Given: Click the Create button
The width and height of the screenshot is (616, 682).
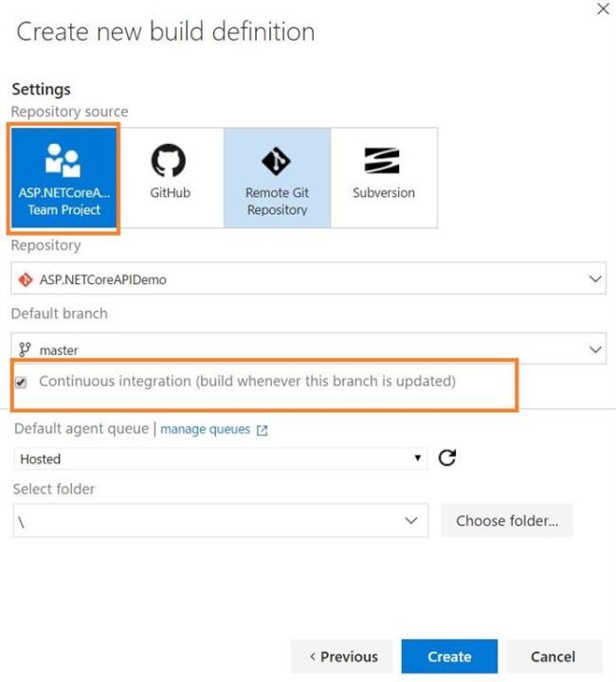Looking at the screenshot, I should [449, 656].
